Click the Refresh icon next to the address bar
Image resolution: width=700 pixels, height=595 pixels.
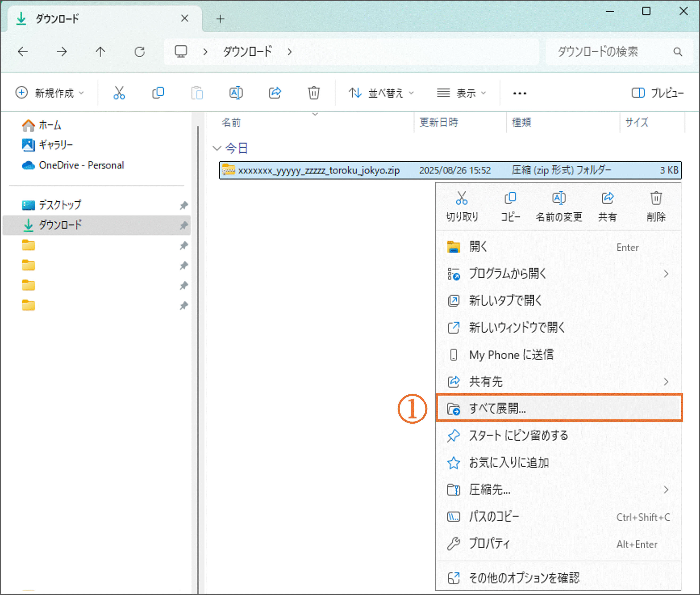tap(140, 52)
